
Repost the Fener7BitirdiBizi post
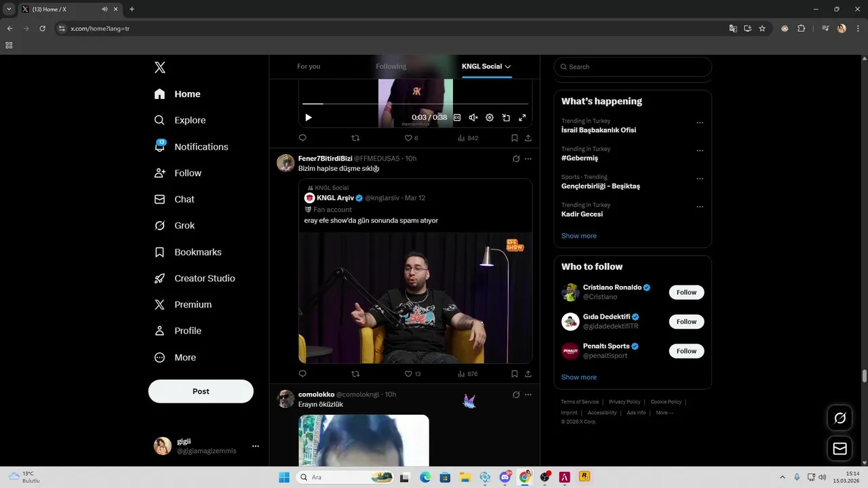click(355, 373)
